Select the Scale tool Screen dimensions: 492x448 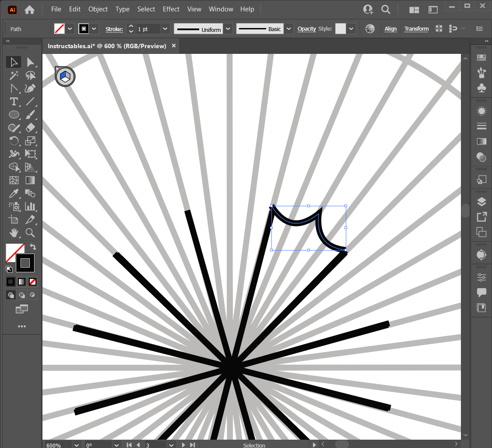[x=30, y=141]
